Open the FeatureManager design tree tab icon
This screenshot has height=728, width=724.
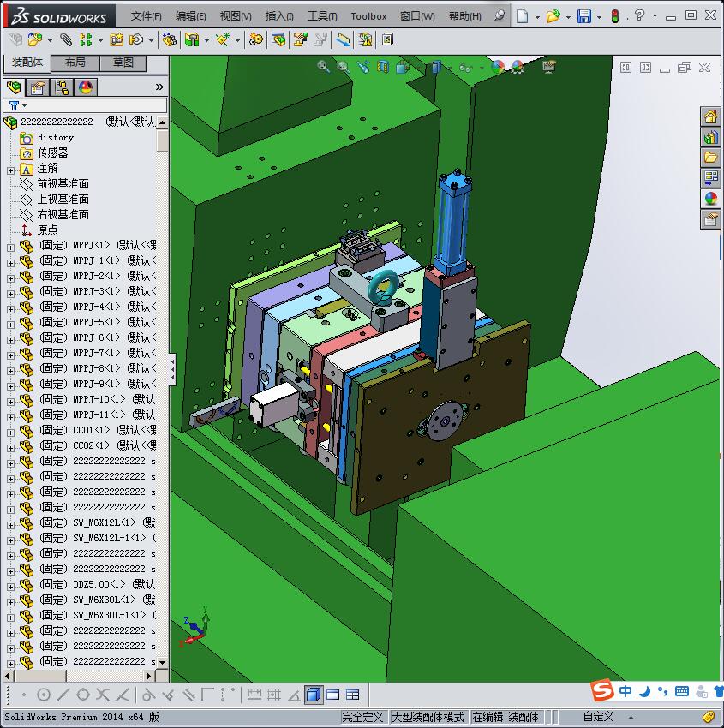click(14, 87)
